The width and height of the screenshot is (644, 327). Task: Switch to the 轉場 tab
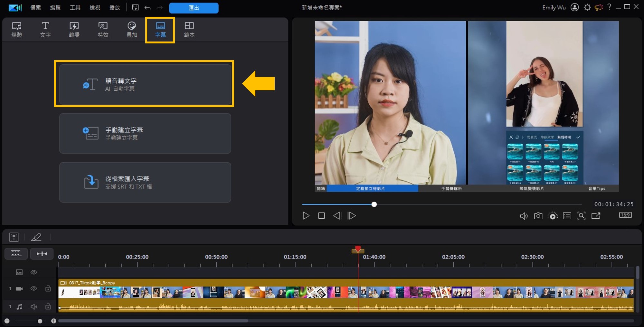(74, 29)
